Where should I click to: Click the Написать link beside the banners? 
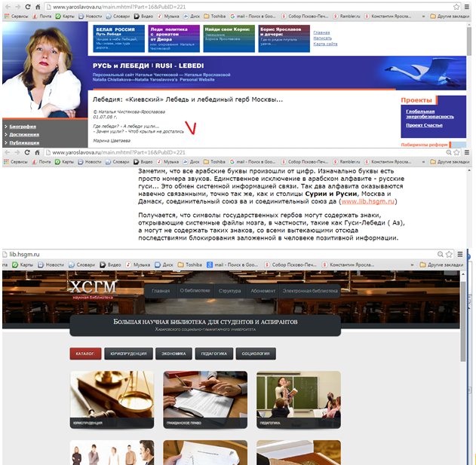click(322, 38)
